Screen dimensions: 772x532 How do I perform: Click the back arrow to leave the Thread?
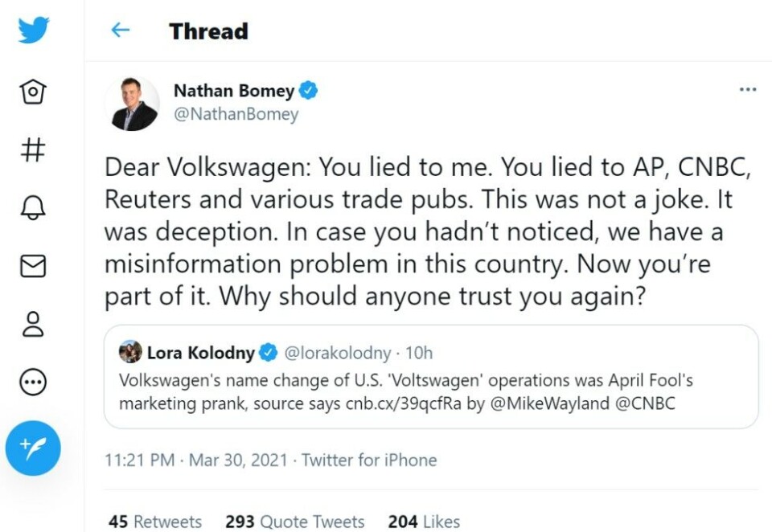coord(121,29)
